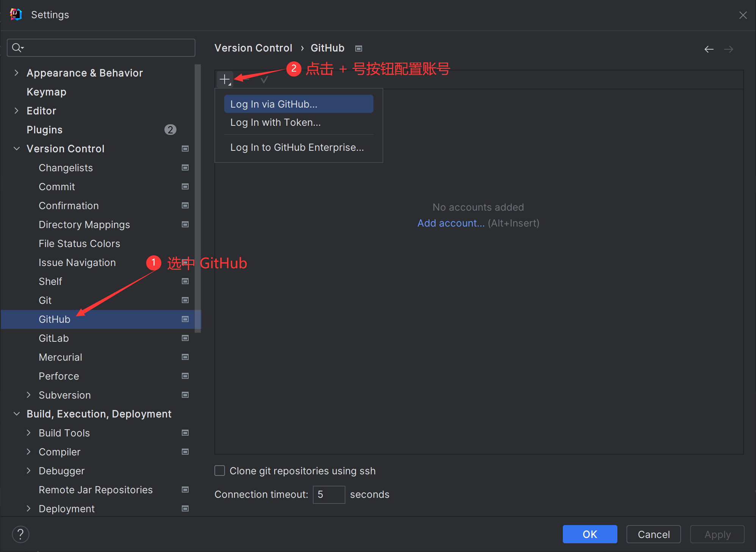Viewport: 756px width, 552px height.
Task: Expand the Build Tools node
Action: (28, 433)
